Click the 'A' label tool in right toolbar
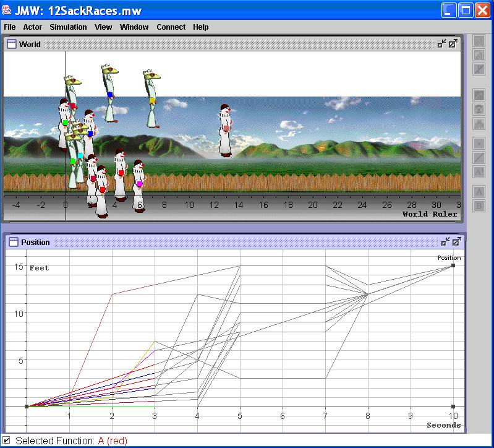Viewport: 494px width, 448px height. tap(479, 192)
